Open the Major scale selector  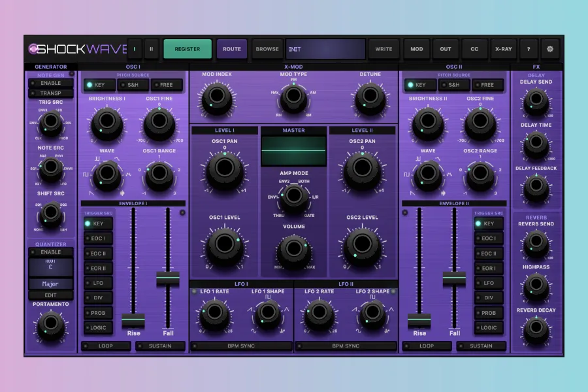point(50,284)
